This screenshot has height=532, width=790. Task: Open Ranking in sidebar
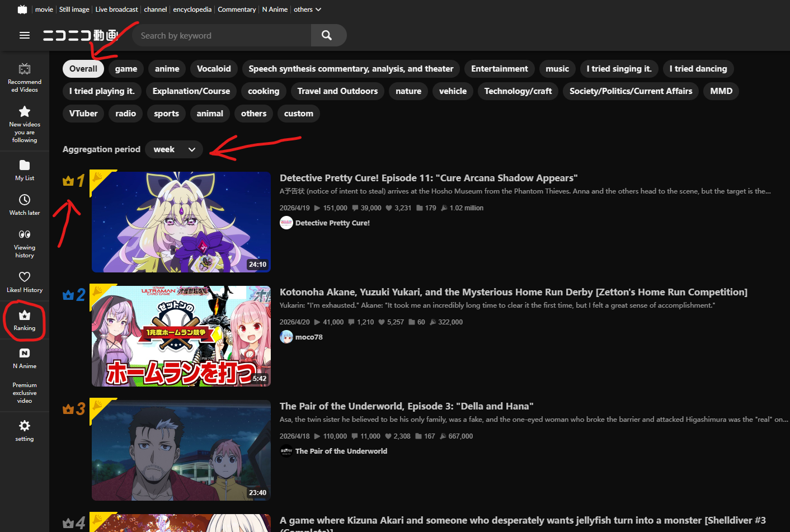pyautogui.click(x=25, y=320)
